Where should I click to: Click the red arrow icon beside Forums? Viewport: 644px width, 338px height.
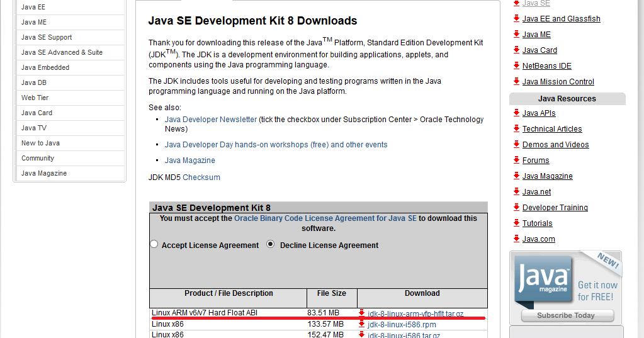click(x=517, y=160)
